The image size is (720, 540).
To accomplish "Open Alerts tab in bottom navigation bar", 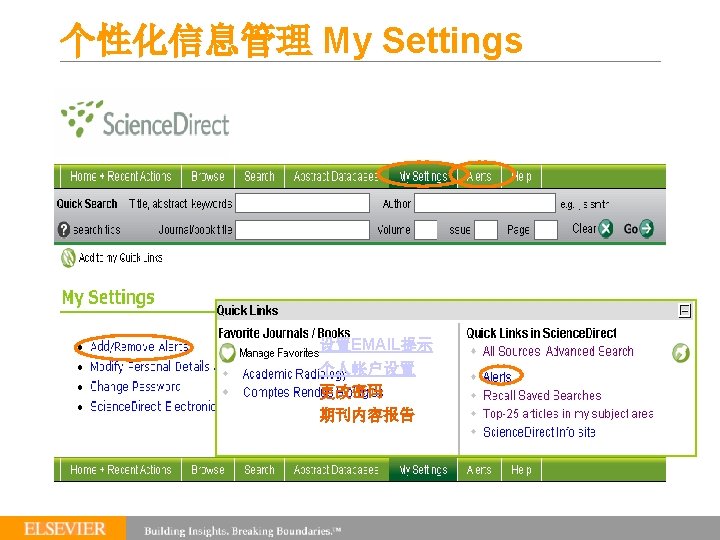I will [x=479, y=470].
